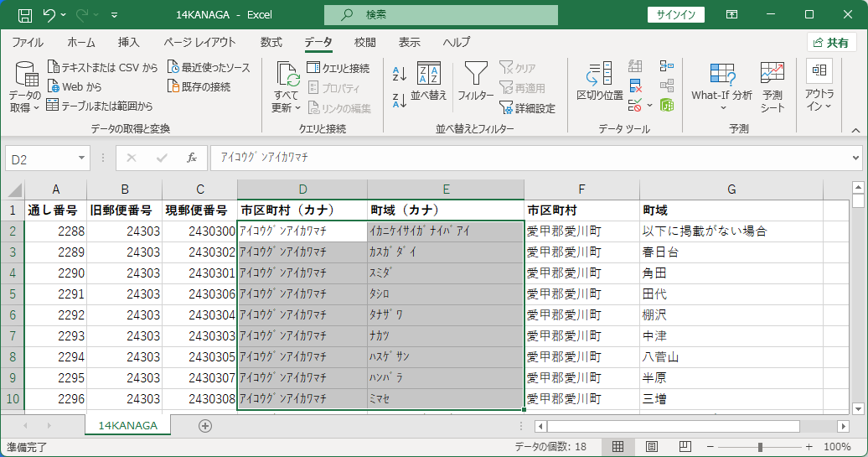Click the green Data Model management icon
868x457 pixels.
[x=667, y=105]
